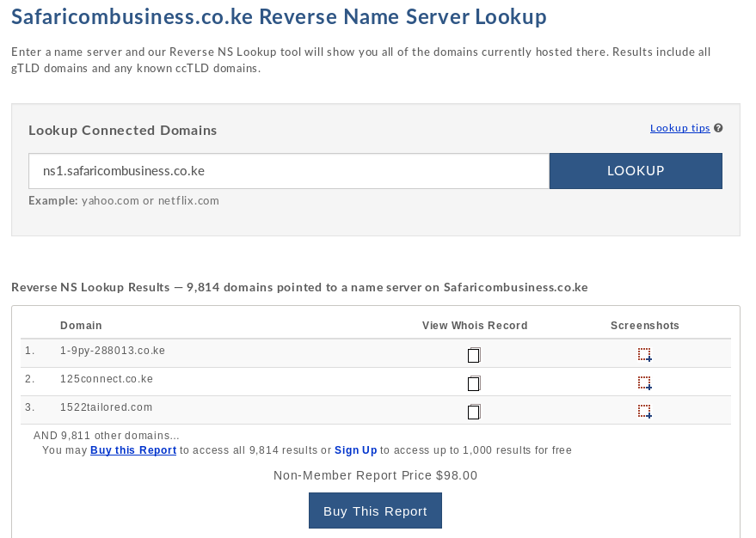Open Whois record for 125connect.co.ke
This screenshot has height=538, width=756.
[474, 383]
